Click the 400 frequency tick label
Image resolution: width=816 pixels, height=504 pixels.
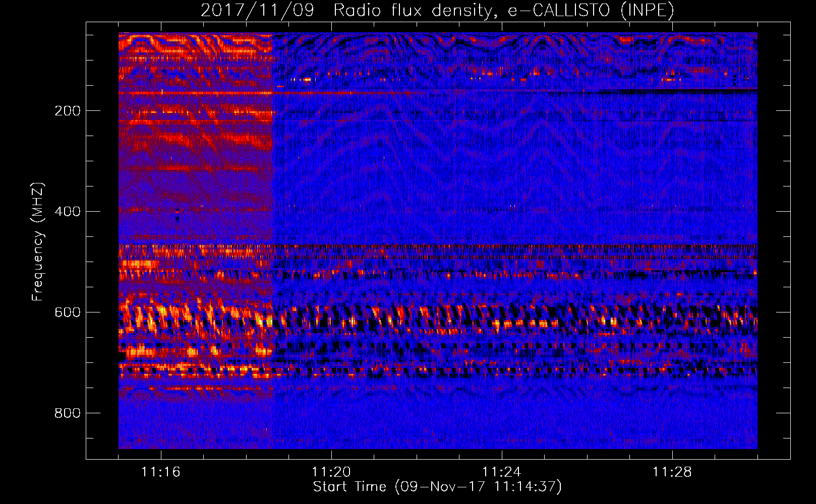[68, 212]
